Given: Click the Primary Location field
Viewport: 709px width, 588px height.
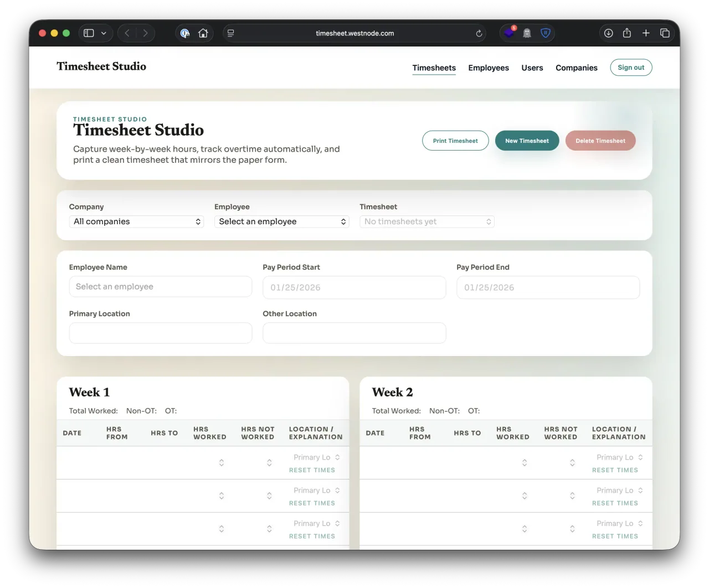Looking at the screenshot, I should [161, 333].
